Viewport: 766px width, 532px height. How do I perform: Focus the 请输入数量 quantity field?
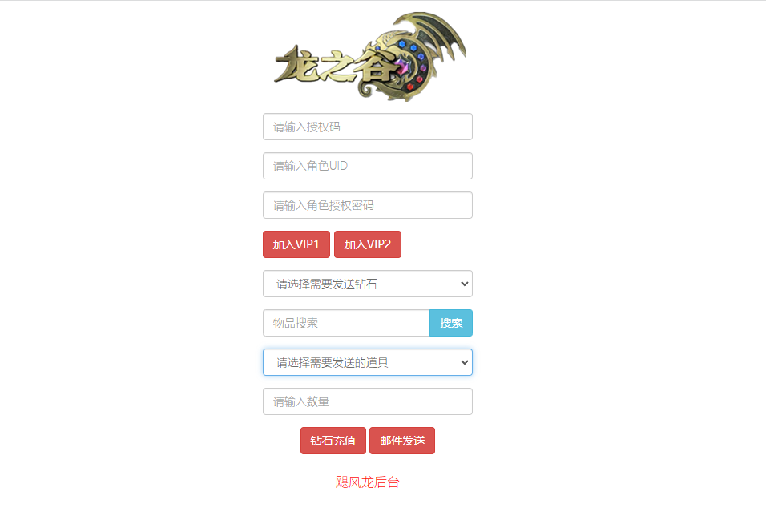click(x=367, y=401)
